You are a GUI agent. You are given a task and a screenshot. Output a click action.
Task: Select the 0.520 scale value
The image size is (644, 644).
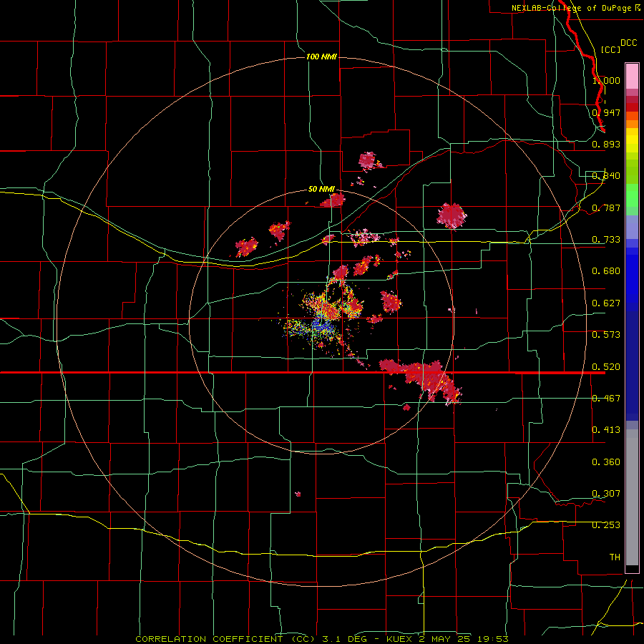tap(606, 367)
